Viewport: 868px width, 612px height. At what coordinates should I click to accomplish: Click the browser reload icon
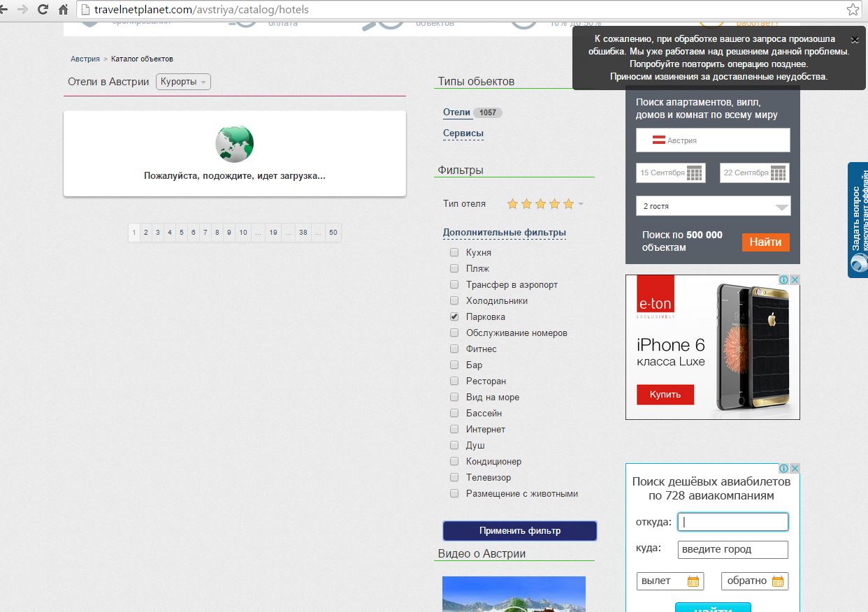pyautogui.click(x=43, y=10)
